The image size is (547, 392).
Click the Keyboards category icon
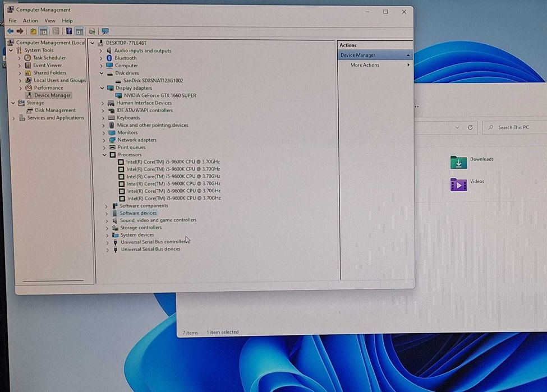111,118
